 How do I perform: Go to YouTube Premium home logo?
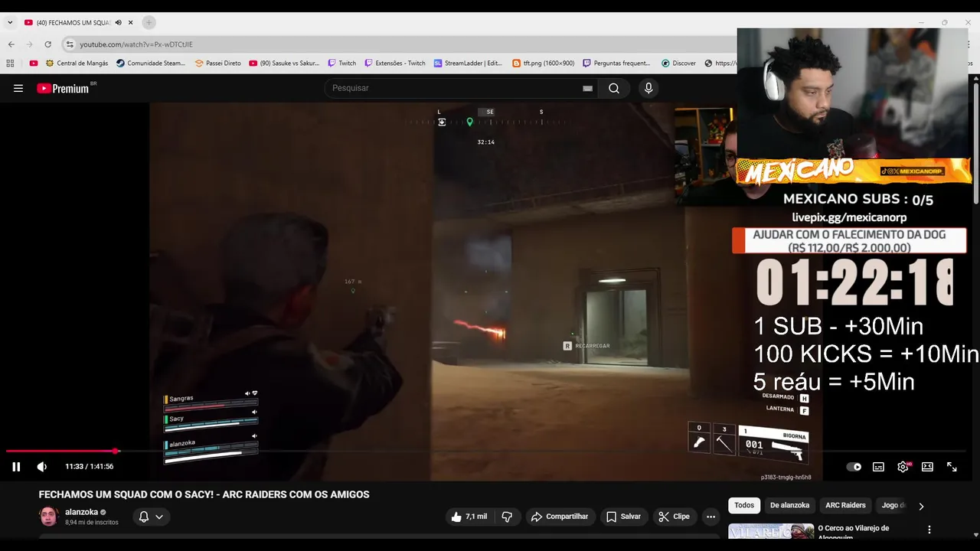coord(63,88)
